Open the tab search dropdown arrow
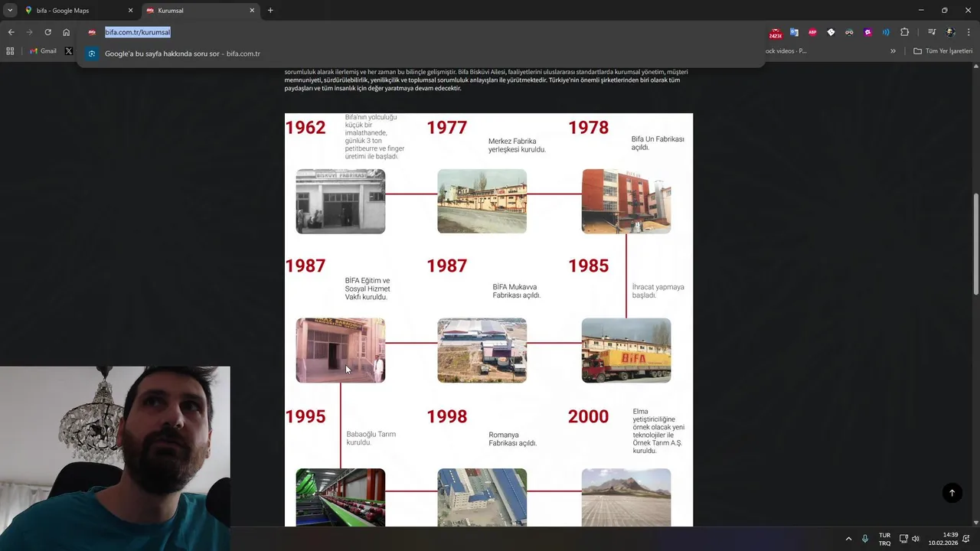Screen dimensions: 980x551 pos(10,11)
